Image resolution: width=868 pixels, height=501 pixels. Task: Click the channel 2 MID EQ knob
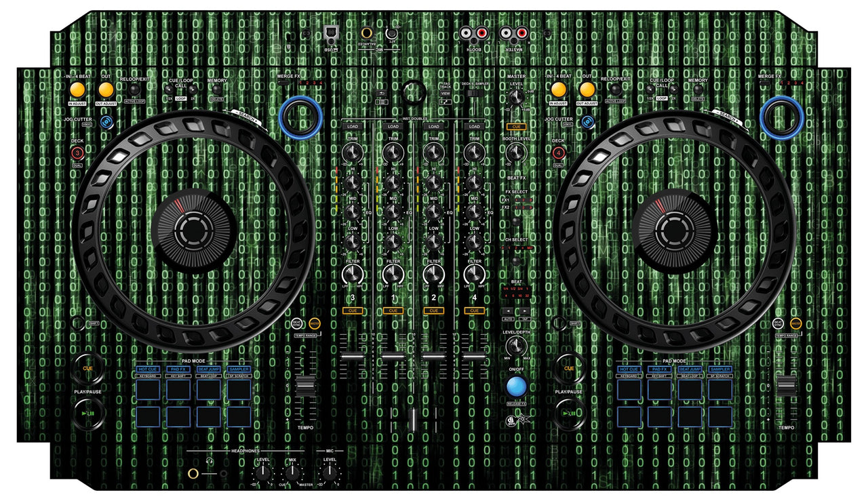433,212
